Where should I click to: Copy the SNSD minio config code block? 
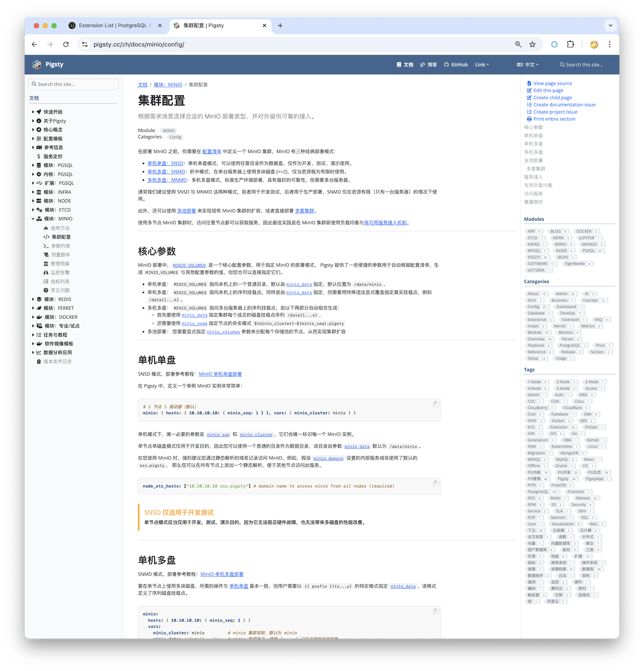tap(435, 403)
